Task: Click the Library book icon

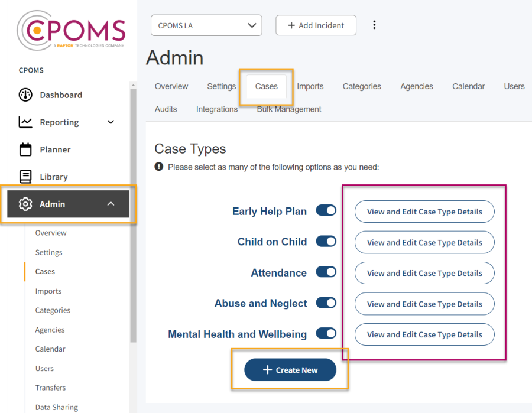Action: (25, 177)
